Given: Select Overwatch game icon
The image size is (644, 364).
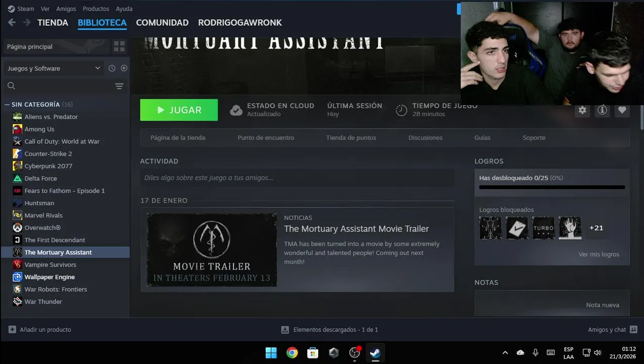Looking at the screenshot, I should (x=17, y=227).
